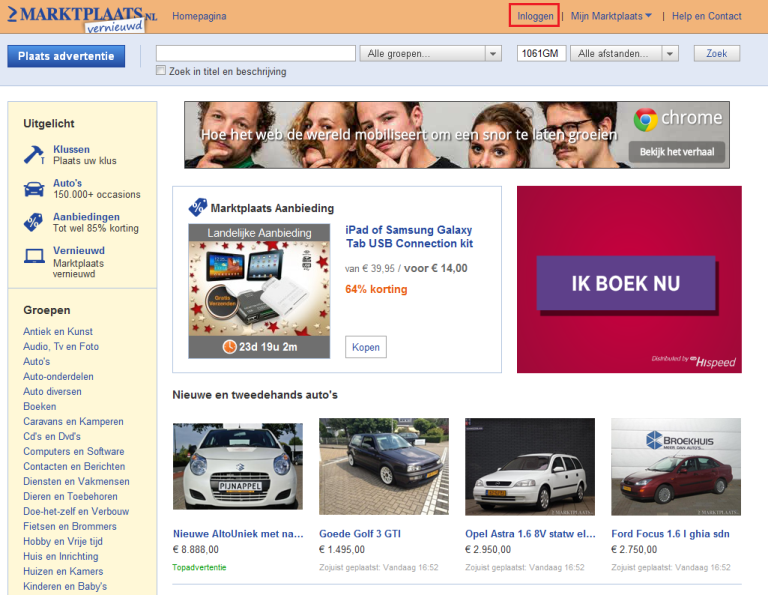The image size is (768, 595).
Task: Click the white Suzuki Alto car photo
Action: 238,466
